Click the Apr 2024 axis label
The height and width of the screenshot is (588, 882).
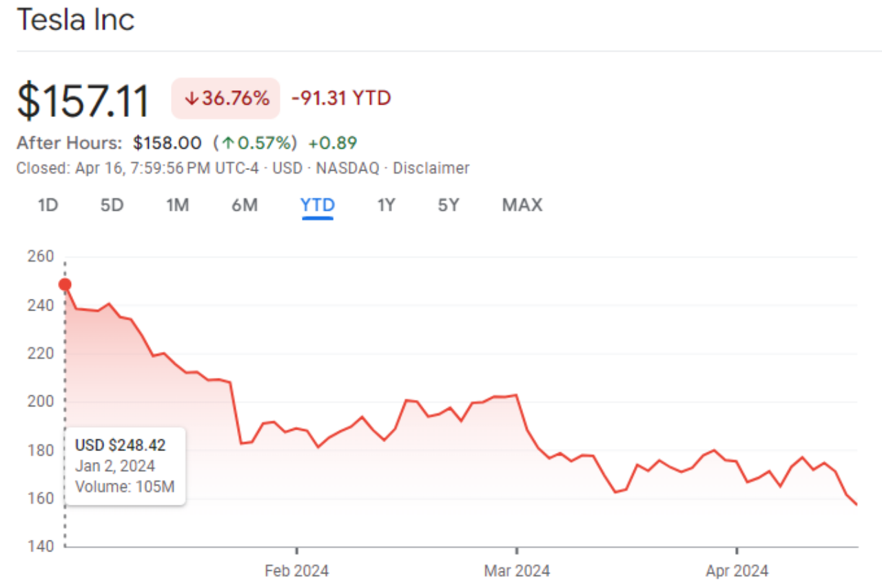coord(737,571)
